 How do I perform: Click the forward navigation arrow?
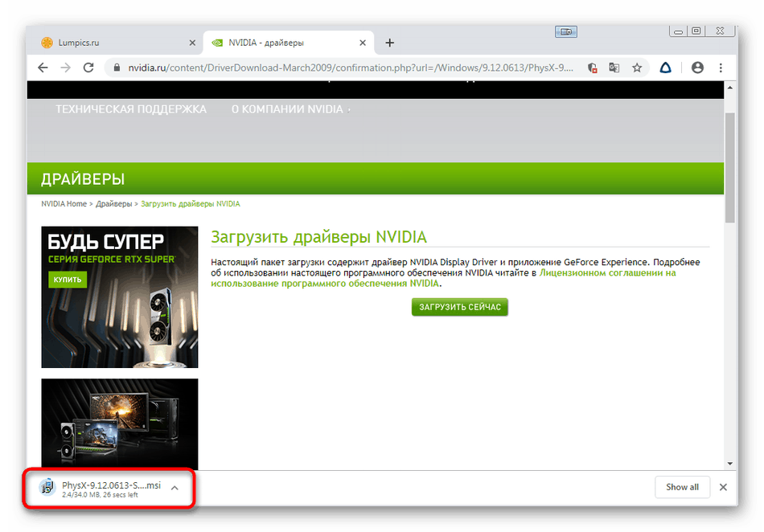[65, 68]
